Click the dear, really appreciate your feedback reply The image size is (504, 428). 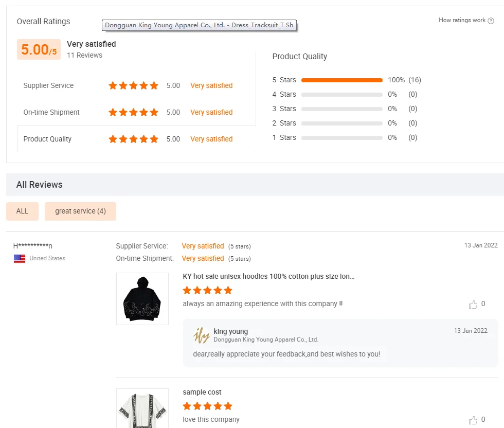[x=286, y=354]
